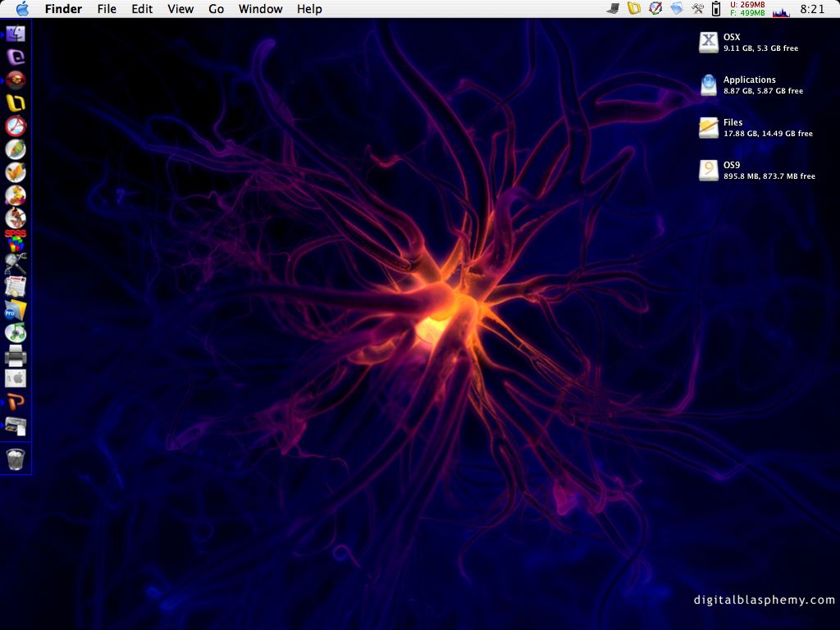Image resolution: width=840 pixels, height=630 pixels.
Task: Open the battery status menu
Action: pos(715,9)
